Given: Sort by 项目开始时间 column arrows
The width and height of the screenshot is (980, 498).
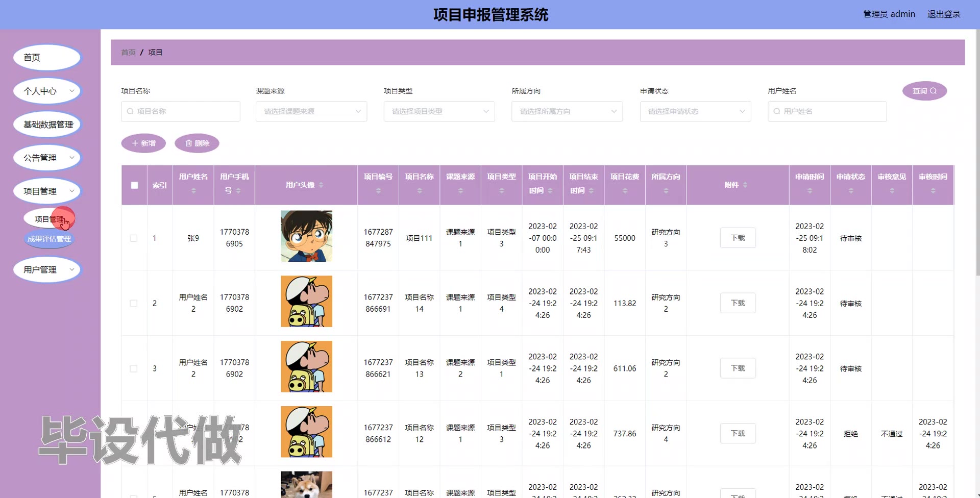Looking at the screenshot, I should click(x=550, y=191).
